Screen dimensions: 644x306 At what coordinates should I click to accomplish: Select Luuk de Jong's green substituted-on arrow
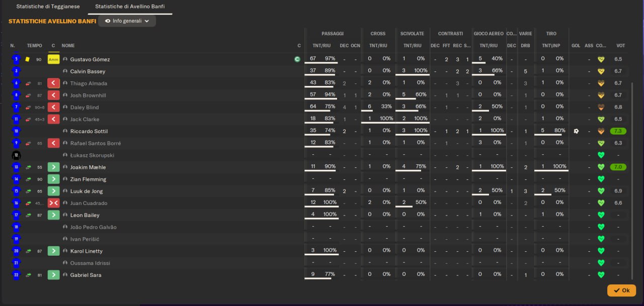(x=54, y=191)
